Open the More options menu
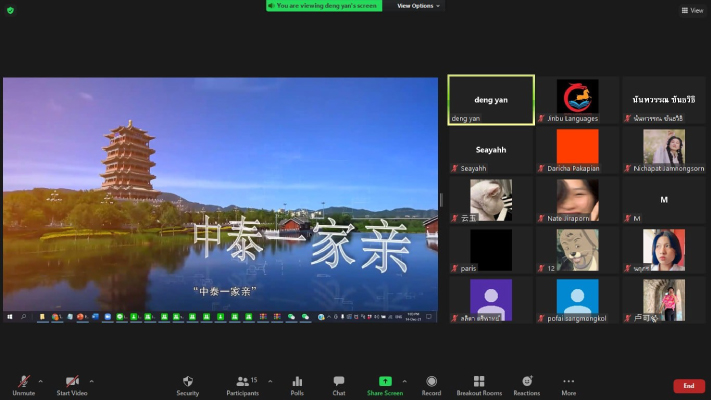Viewport: 711px width, 400px height. point(568,383)
